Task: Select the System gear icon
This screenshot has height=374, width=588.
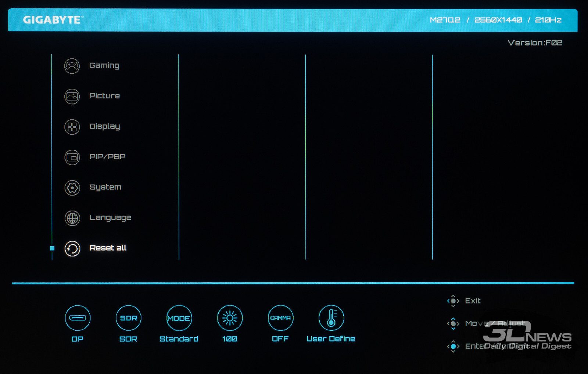Action: point(72,188)
